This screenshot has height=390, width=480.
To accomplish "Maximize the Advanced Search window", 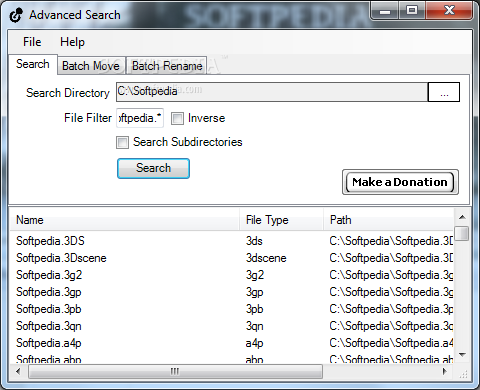I will [x=412, y=11].
